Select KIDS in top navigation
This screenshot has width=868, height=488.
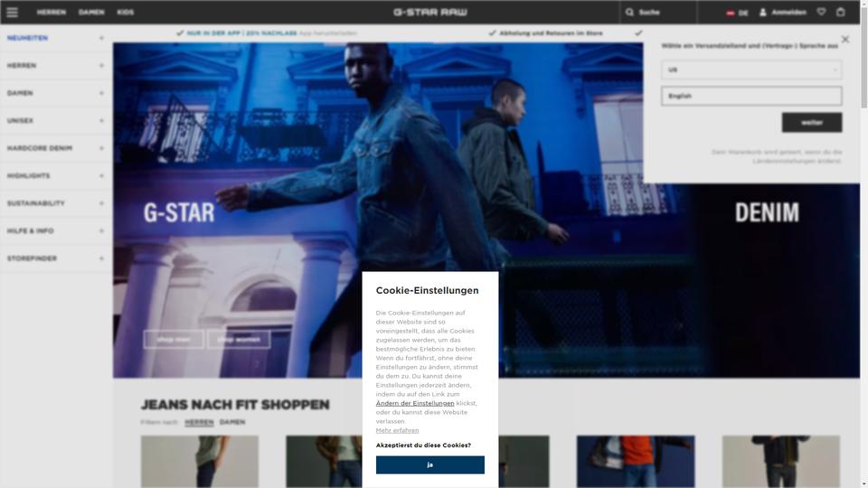(125, 12)
